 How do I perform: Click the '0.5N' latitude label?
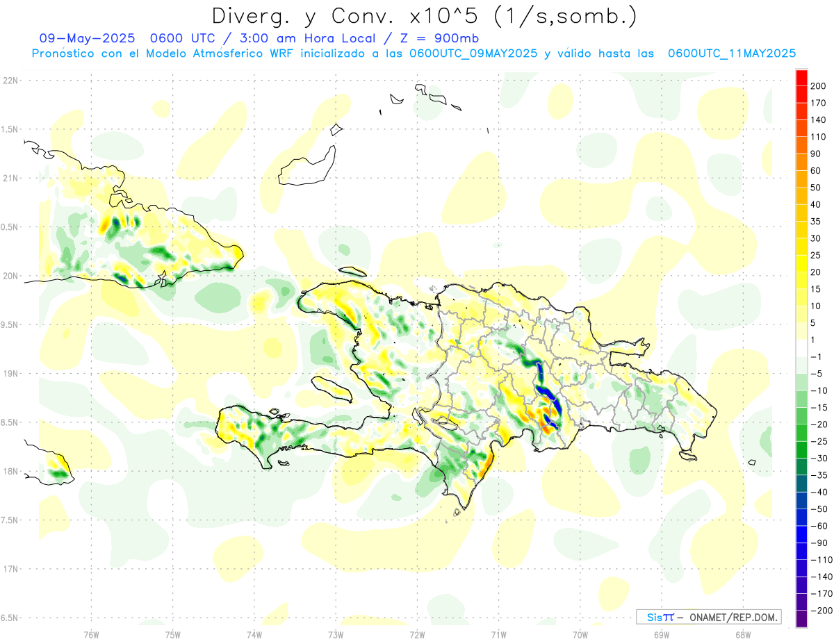[10, 227]
